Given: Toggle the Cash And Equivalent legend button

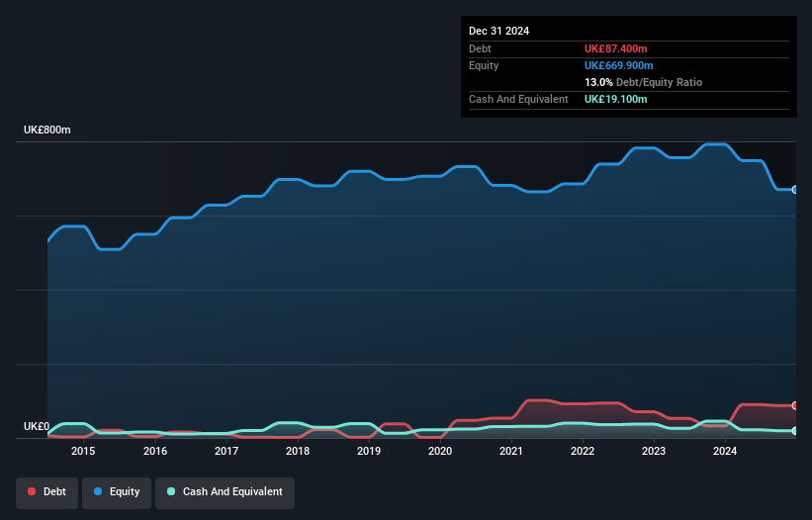Looking at the screenshot, I should [225, 492].
